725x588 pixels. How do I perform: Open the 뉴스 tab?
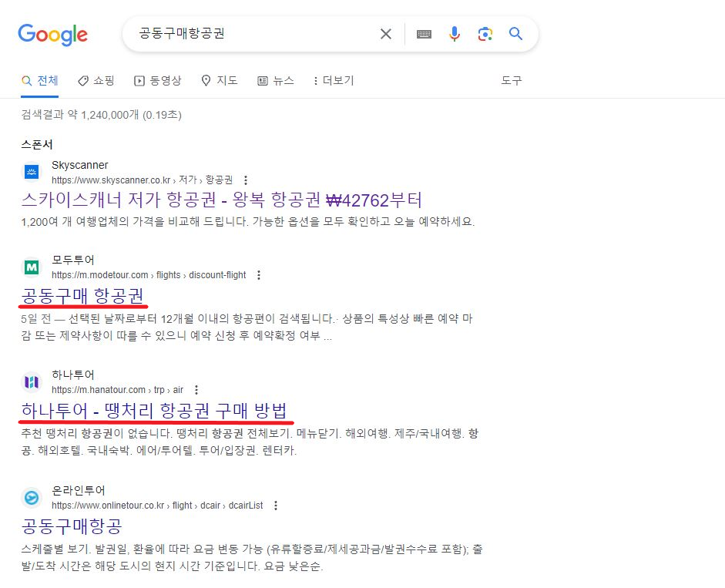pos(276,81)
